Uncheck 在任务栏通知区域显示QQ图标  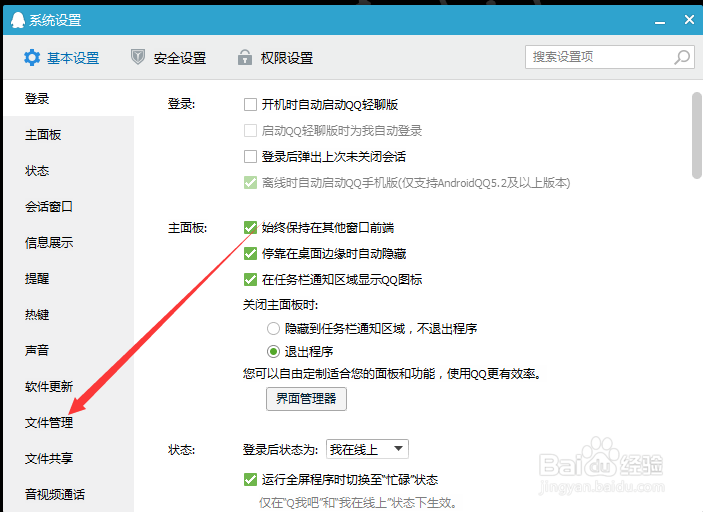click(250, 280)
